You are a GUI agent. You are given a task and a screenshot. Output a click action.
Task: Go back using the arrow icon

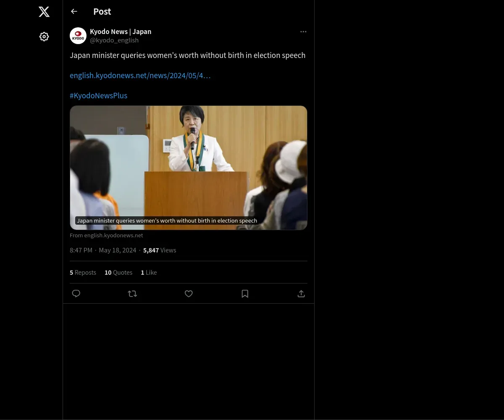click(x=74, y=12)
